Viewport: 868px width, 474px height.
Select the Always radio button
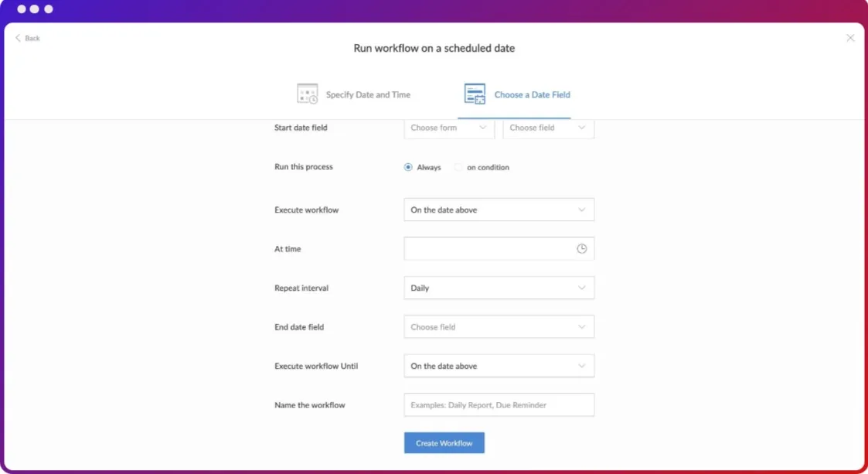(x=408, y=167)
